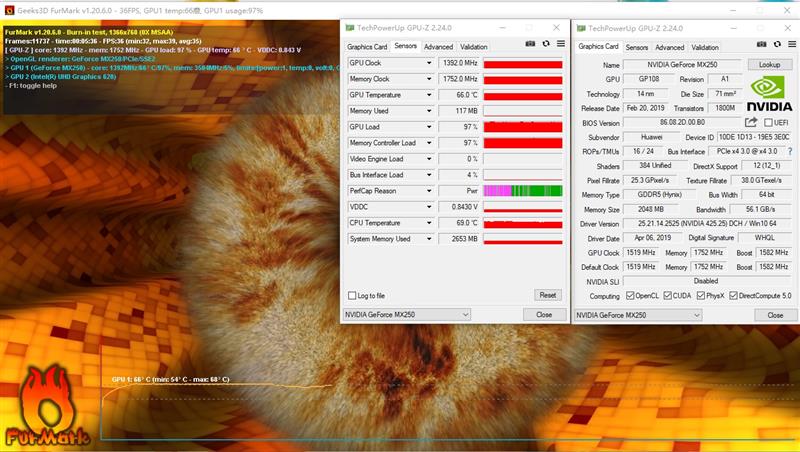
Task: Click the FurMark GPU temperature graph line
Action: coord(219,386)
